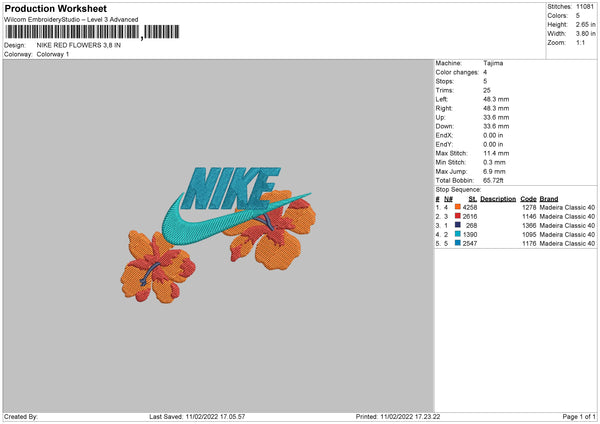
Task: Click stitch count "1390" in stop sequence
Action: 470,235
